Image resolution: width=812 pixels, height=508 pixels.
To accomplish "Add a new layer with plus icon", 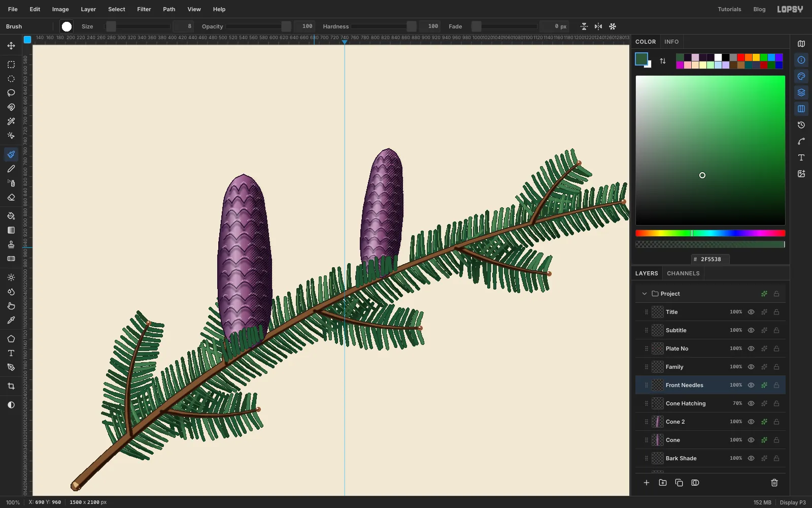I will (x=647, y=483).
